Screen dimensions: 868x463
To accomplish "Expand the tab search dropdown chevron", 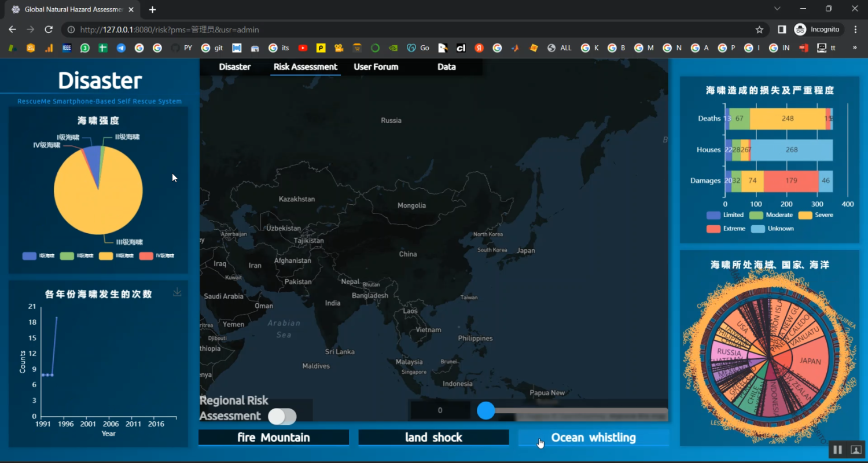I will 777,9.
